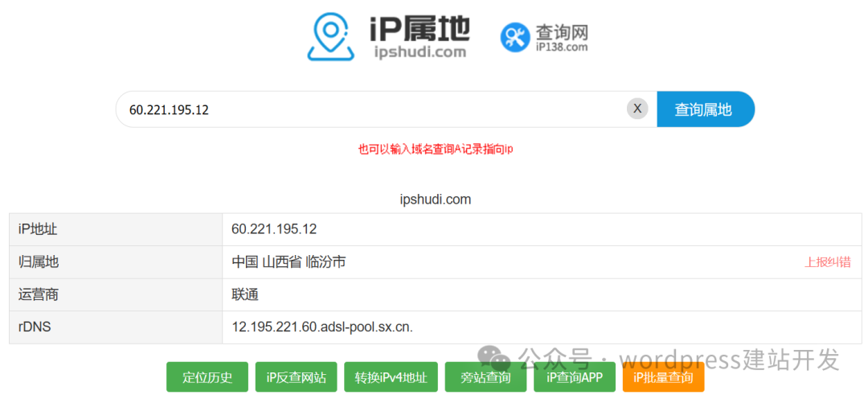Click the iP反查网站 button
Screen dimensions: 868x395
tap(297, 377)
